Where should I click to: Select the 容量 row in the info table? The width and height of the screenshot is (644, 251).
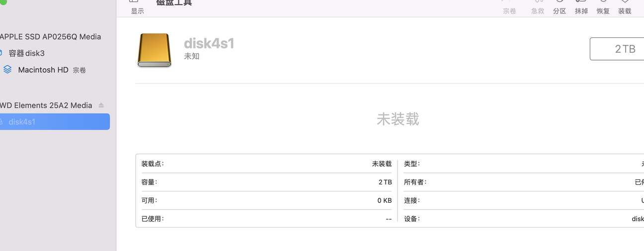pyautogui.click(x=266, y=182)
